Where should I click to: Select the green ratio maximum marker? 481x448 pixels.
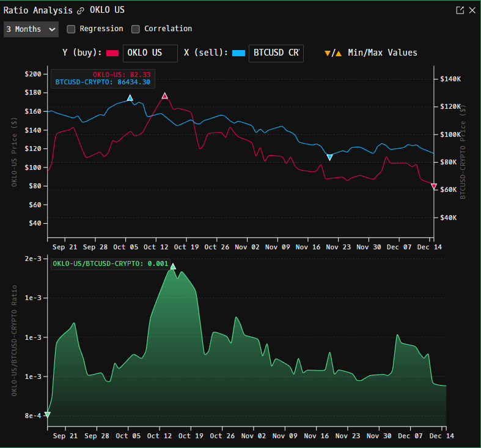(x=173, y=266)
